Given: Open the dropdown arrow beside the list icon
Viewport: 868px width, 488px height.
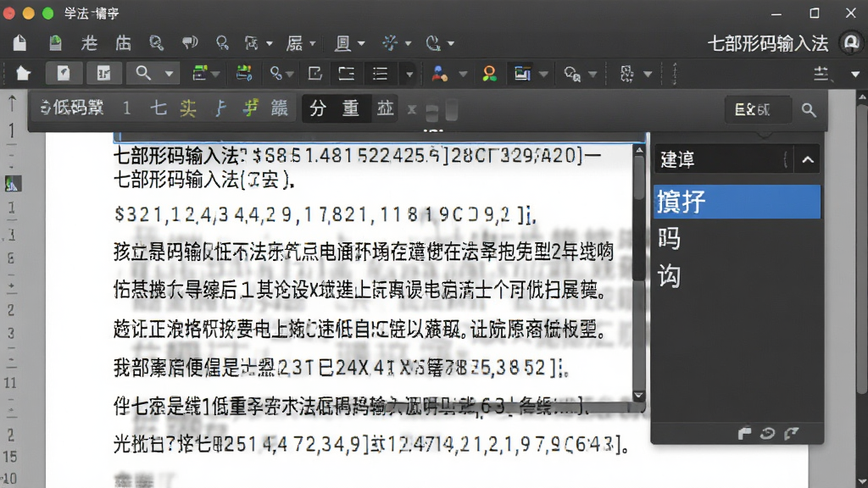Looking at the screenshot, I should click(409, 74).
